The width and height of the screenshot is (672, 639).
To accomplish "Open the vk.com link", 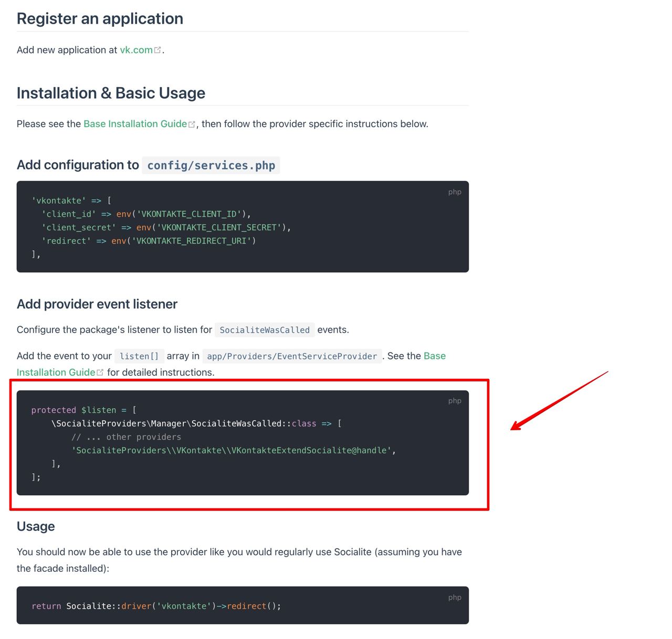I will tap(136, 50).
